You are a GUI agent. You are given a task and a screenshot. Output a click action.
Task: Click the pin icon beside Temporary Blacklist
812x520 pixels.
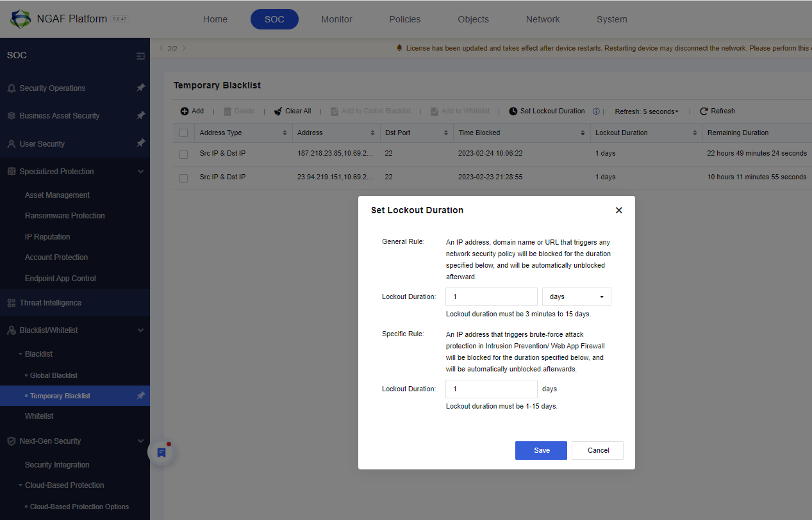click(140, 396)
